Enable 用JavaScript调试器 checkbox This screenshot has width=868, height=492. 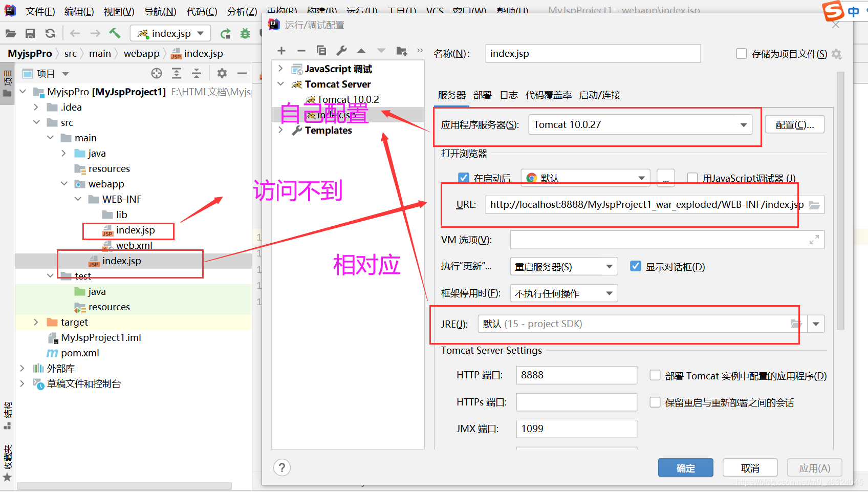click(x=692, y=178)
